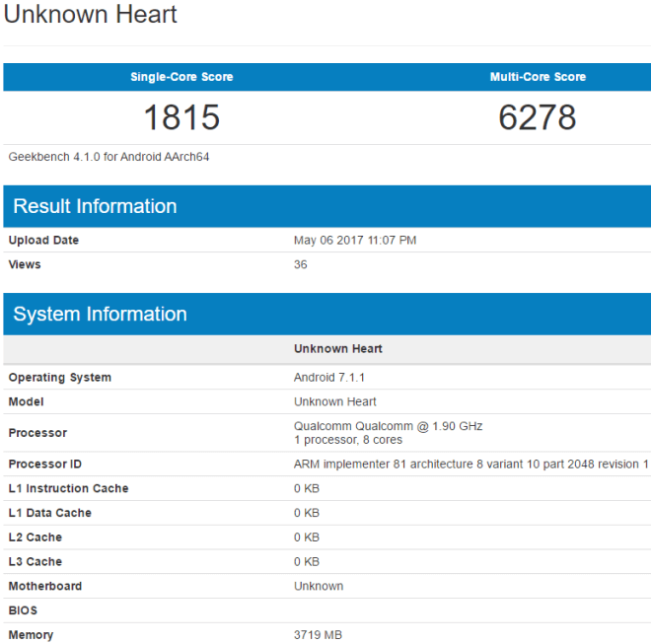Click the BIOS row label
651x644 pixels.
click(23, 610)
